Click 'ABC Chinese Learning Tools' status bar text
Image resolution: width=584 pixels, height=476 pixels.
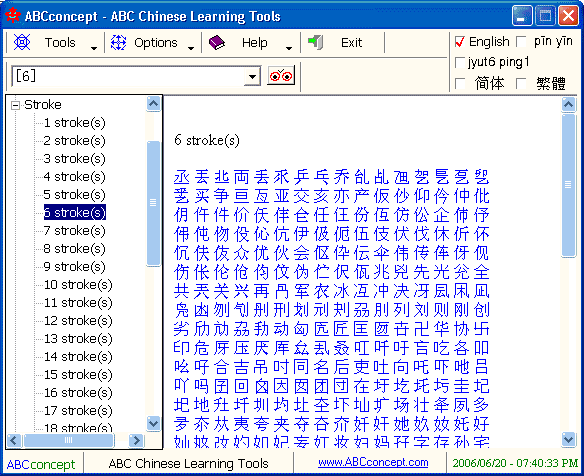[188, 463]
